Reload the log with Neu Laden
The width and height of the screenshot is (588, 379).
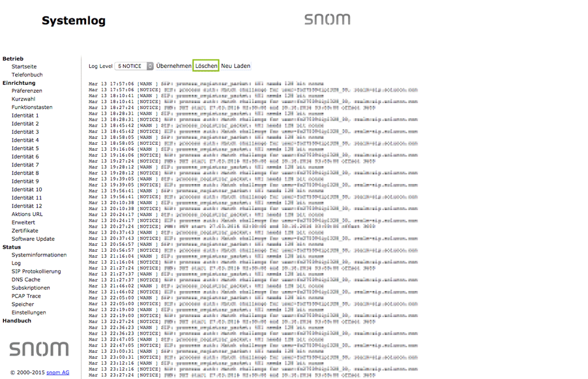pos(235,67)
